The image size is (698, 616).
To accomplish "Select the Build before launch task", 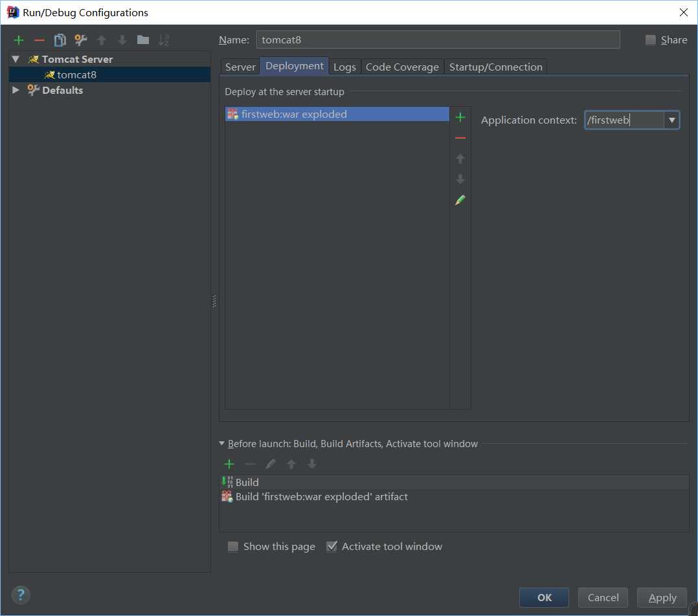I will pos(454,482).
